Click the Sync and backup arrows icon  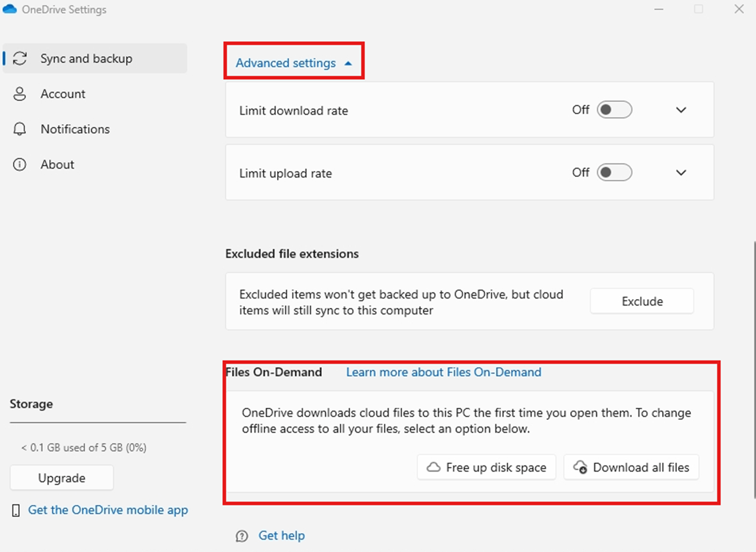pos(20,58)
